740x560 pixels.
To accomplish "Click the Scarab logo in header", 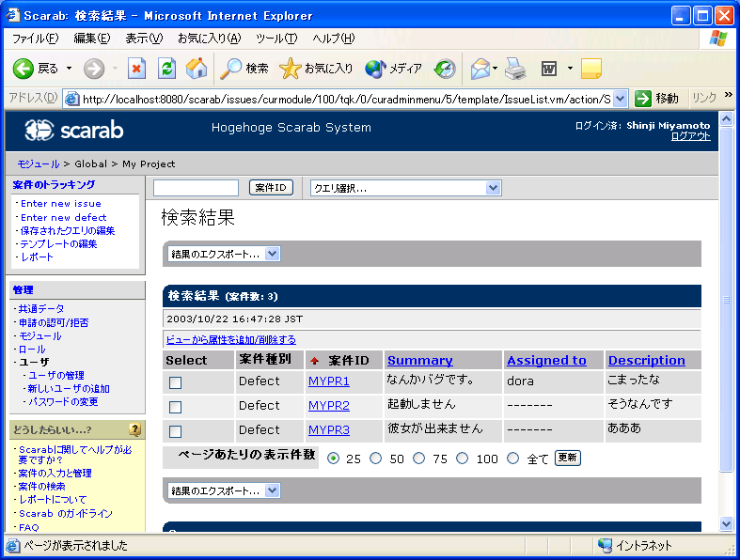I will (x=74, y=130).
